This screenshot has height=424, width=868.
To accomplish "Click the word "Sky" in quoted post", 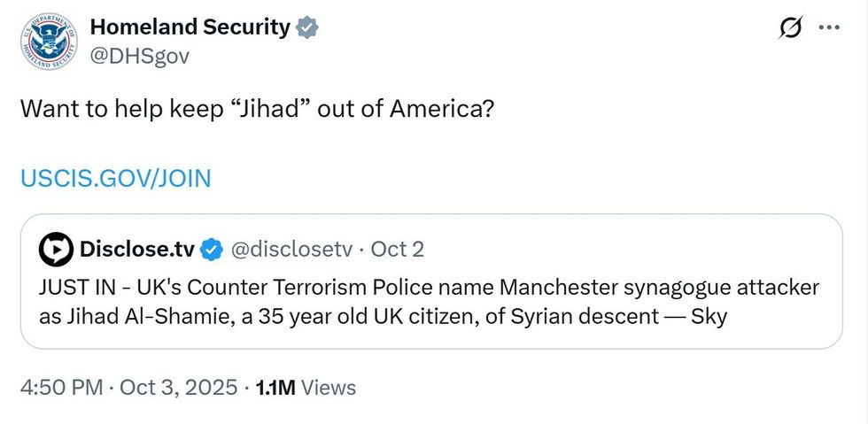I will tap(708, 316).
